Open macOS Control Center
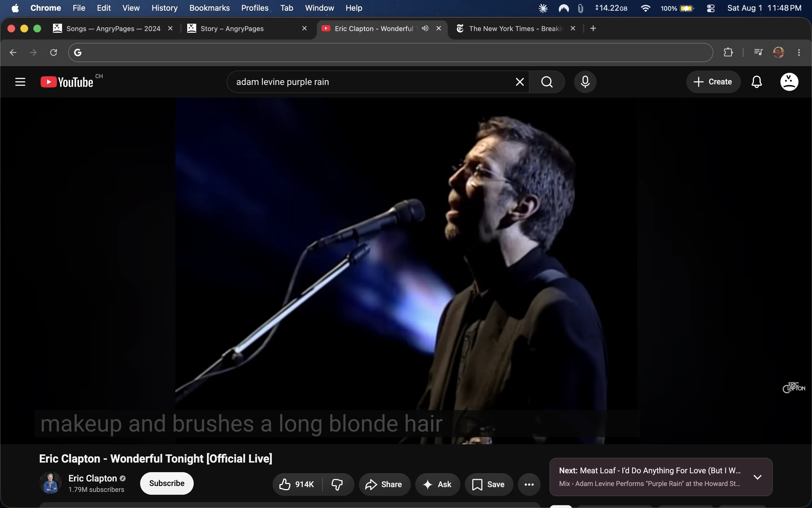 tap(711, 8)
